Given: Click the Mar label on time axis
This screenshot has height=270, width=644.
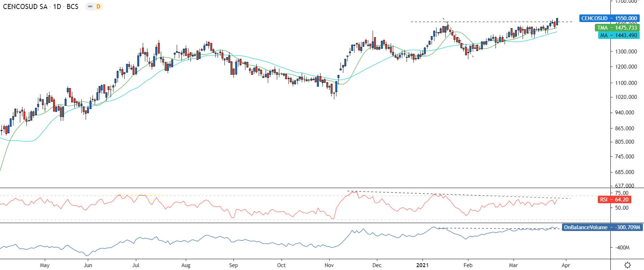Looking at the screenshot, I should pos(514,265).
